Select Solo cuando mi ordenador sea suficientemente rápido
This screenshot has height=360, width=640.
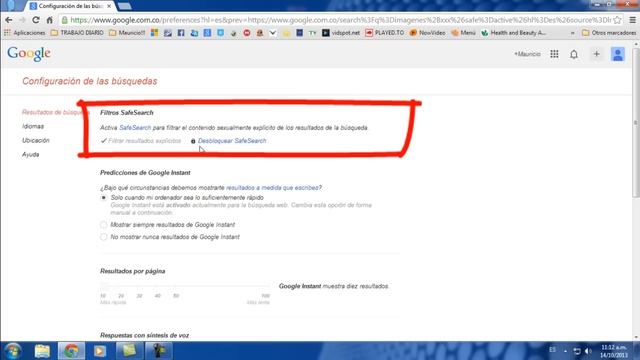(104, 198)
